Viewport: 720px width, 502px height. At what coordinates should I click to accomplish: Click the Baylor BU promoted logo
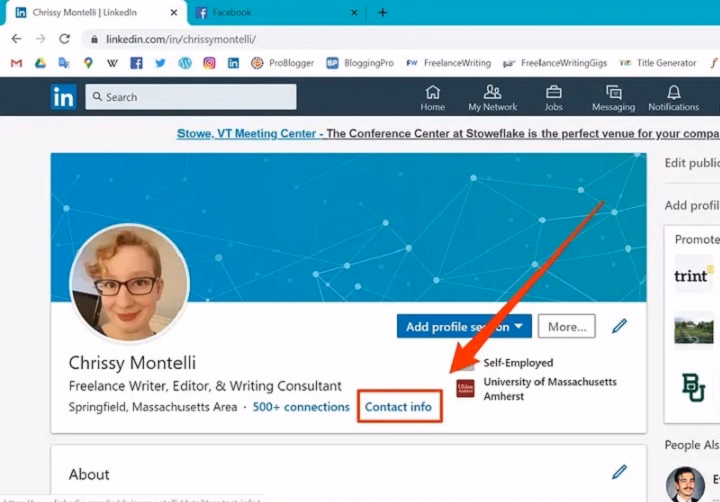click(x=693, y=387)
